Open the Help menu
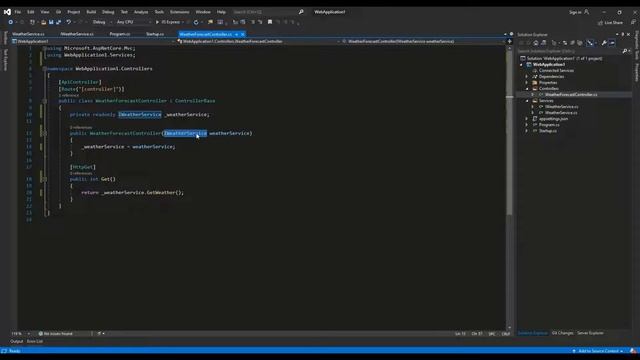The width and height of the screenshot is (640, 360). (x=221, y=12)
